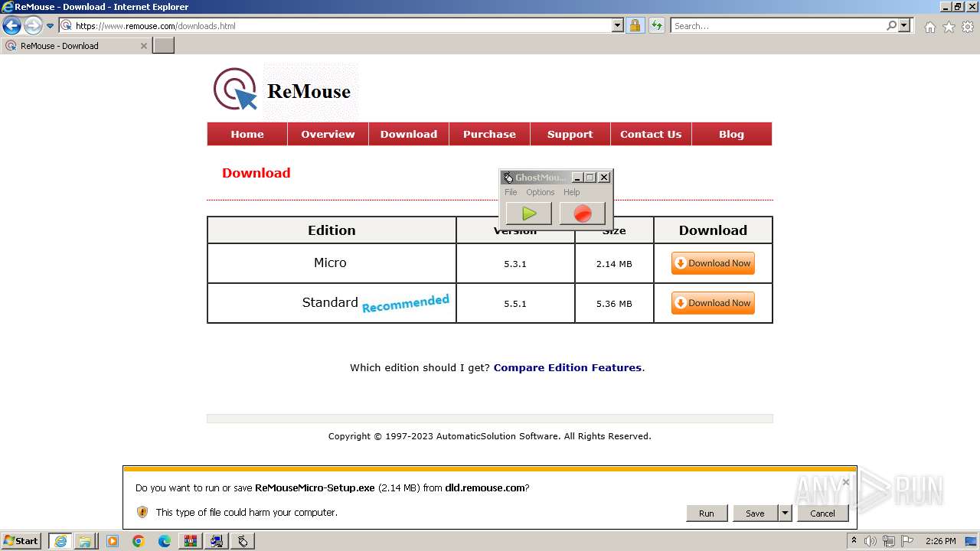This screenshot has width=980, height=551.
Task: Click the green refresh page icon
Action: click(x=656, y=25)
